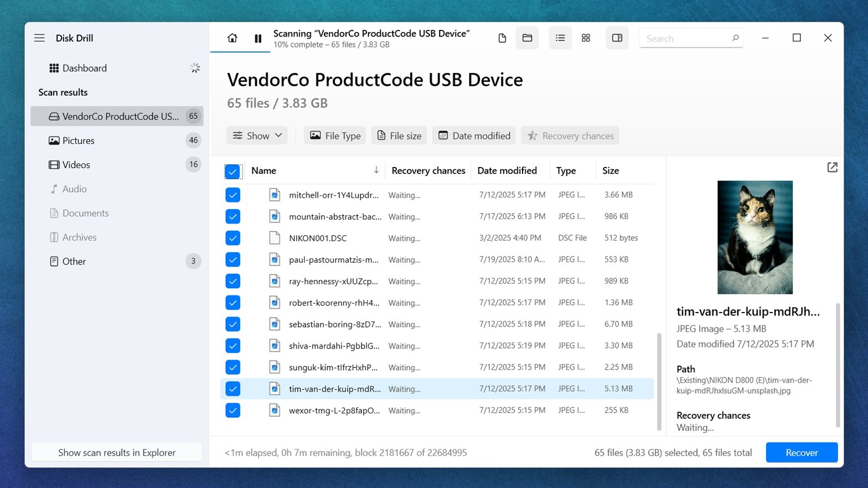Filter results to Pictures
This screenshot has width=868, height=488.
point(117,141)
